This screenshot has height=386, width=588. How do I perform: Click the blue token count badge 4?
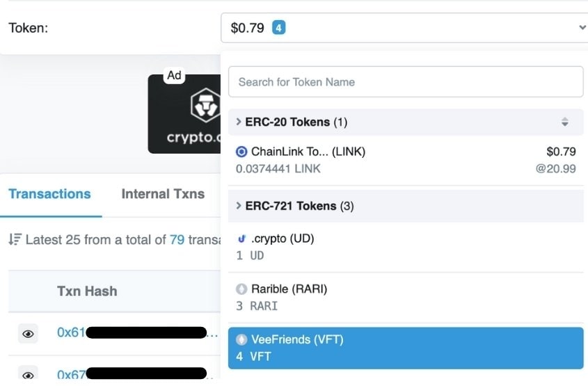point(278,28)
